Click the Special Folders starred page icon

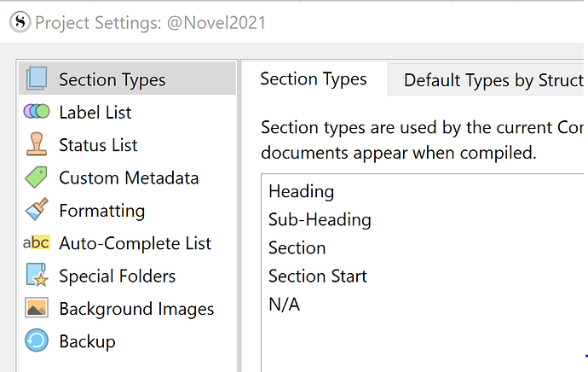(x=37, y=275)
